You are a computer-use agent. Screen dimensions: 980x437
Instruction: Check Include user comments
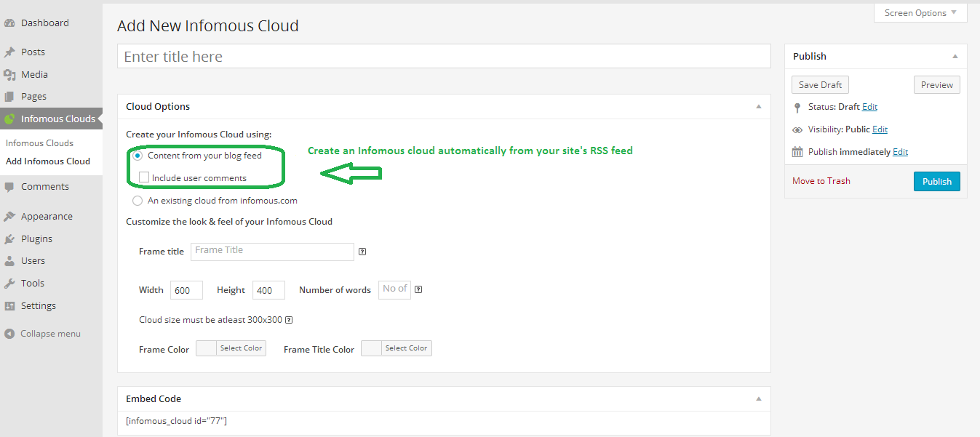(x=144, y=177)
